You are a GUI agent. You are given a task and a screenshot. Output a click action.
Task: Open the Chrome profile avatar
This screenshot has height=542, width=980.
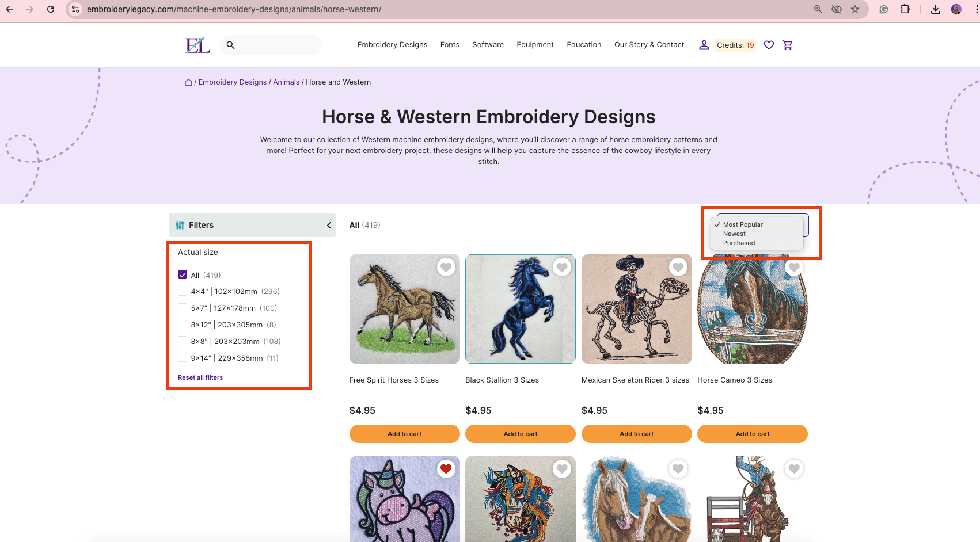(956, 9)
